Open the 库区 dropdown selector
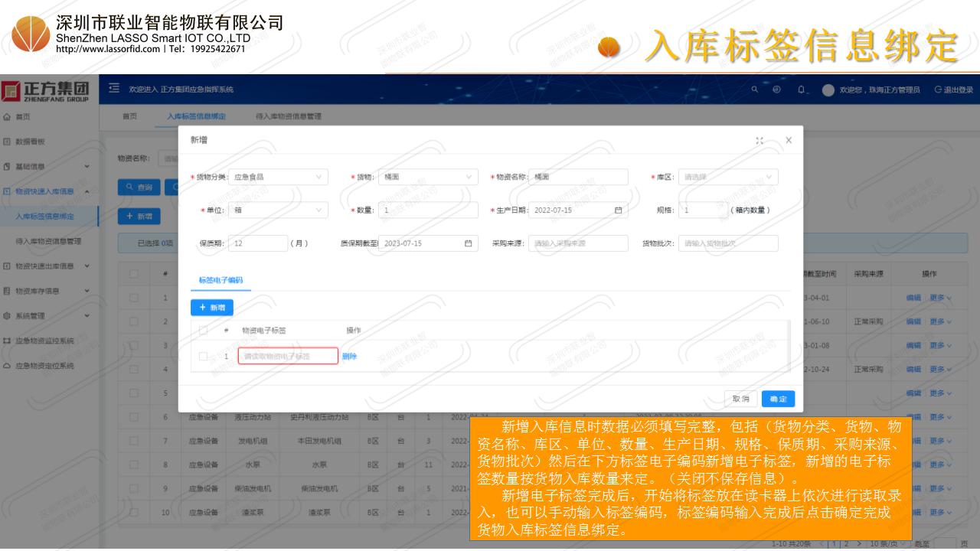The width and height of the screenshot is (980, 551). click(x=728, y=177)
